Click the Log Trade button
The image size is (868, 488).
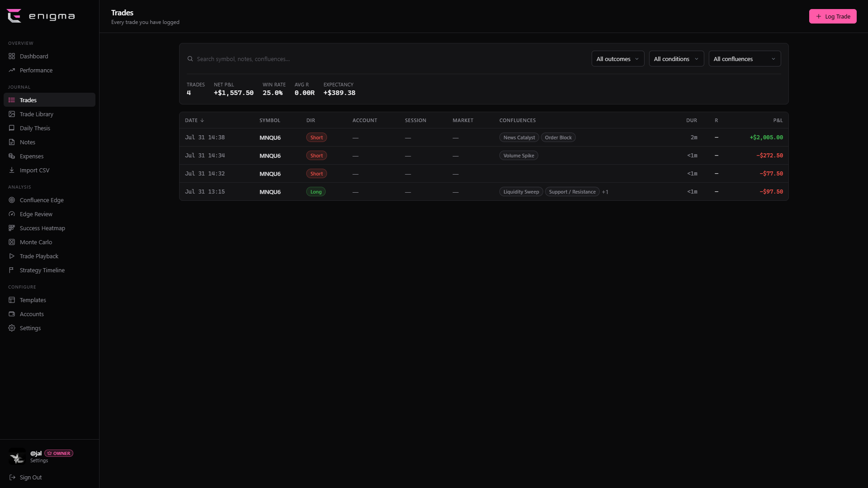pyautogui.click(x=833, y=16)
